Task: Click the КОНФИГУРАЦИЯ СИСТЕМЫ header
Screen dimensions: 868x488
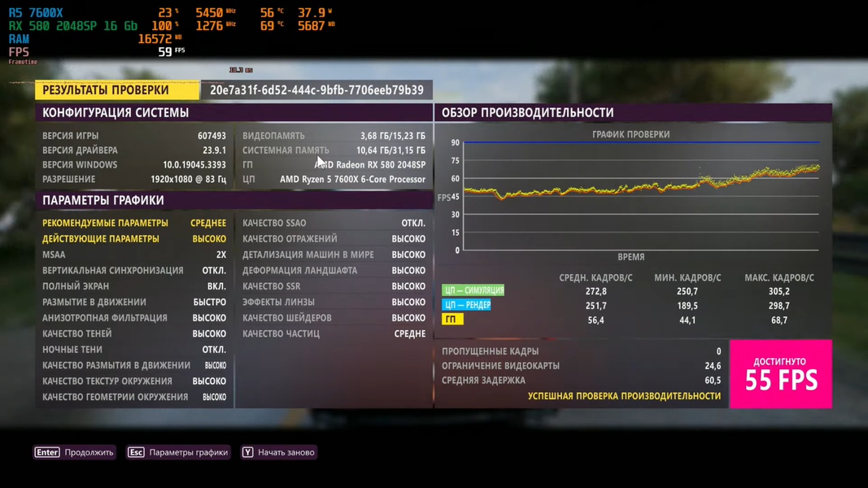Action: pos(234,112)
